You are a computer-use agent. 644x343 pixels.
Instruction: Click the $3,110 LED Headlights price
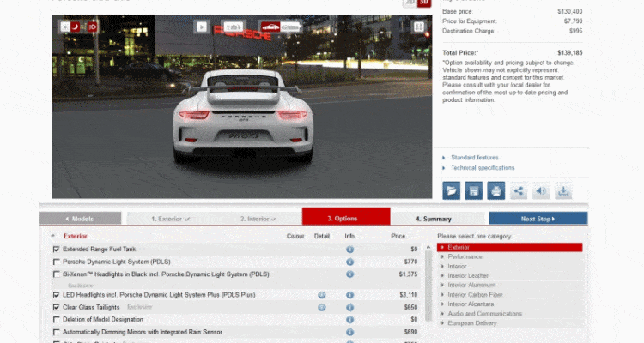pos(408,295)
